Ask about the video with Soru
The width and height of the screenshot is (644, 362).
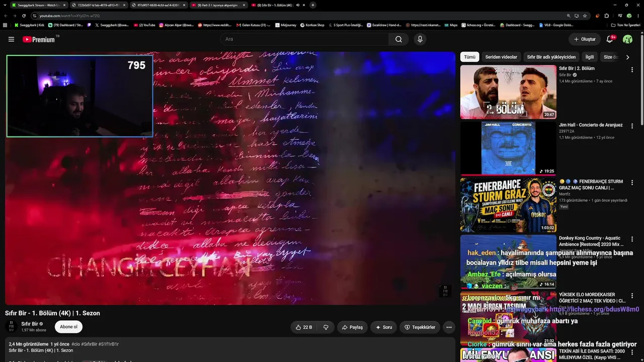click(x=384, y=327)
